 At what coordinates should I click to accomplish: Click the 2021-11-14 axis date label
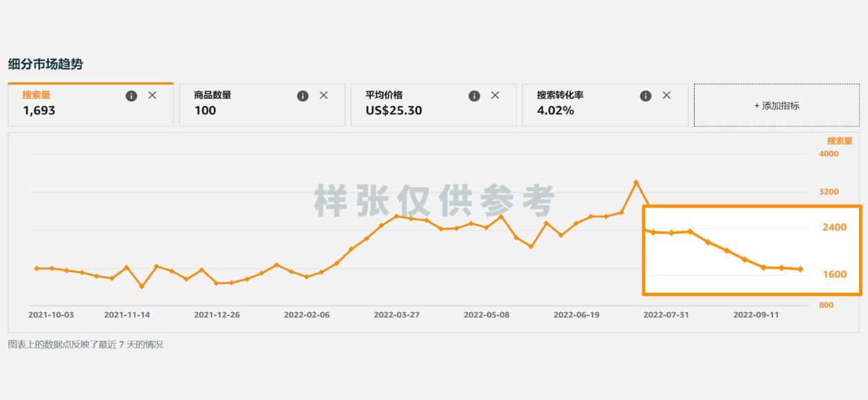pyautogui.click(x=127, y=315)
